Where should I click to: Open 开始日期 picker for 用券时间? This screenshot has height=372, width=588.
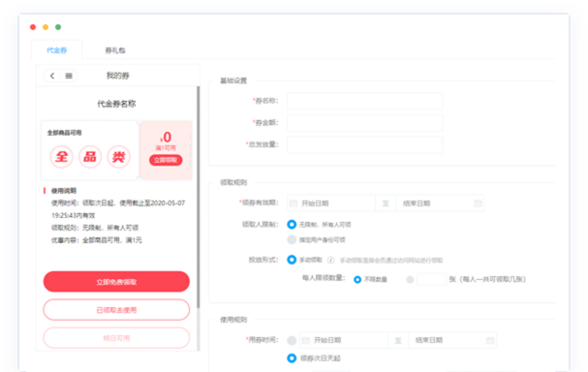(344, 340)
